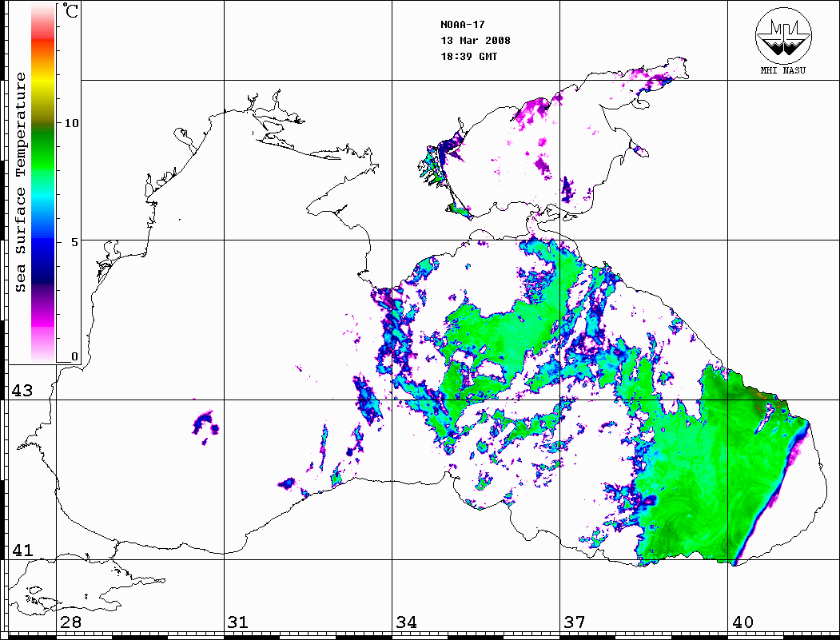
Task: Click longitude label '28'
Action: [70, 622]
